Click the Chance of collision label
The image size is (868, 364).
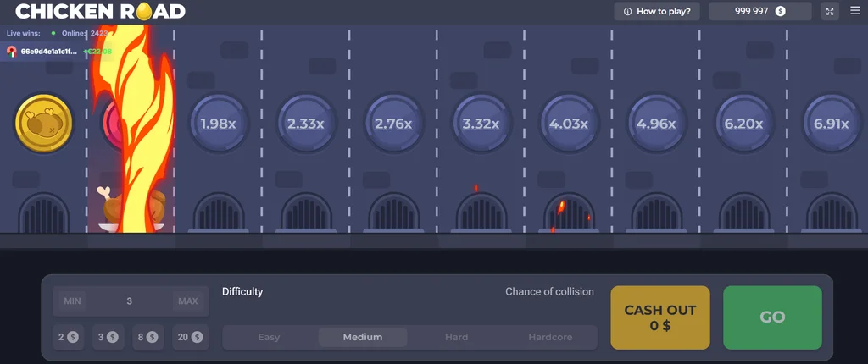click(549, 291)
